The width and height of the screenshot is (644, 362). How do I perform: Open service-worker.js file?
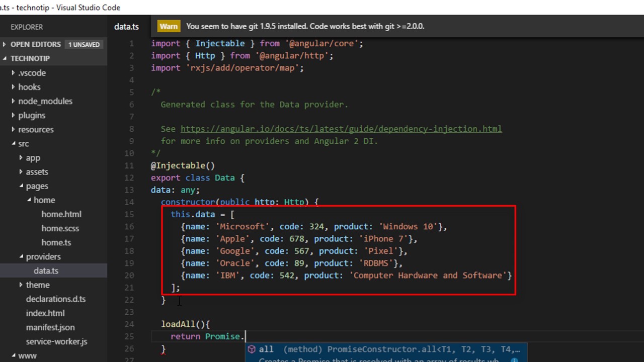[x=56, y=341]
